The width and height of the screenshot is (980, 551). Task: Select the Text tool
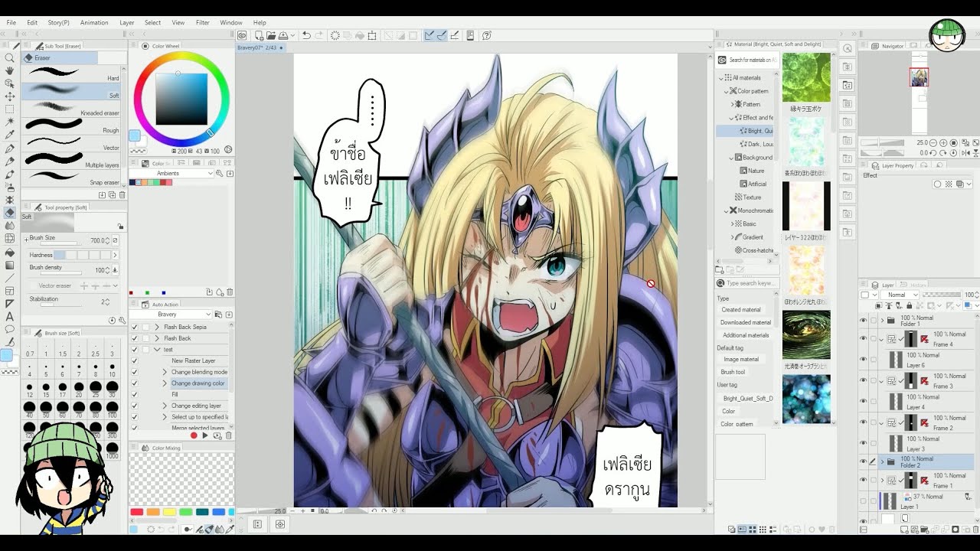[10, 316]
